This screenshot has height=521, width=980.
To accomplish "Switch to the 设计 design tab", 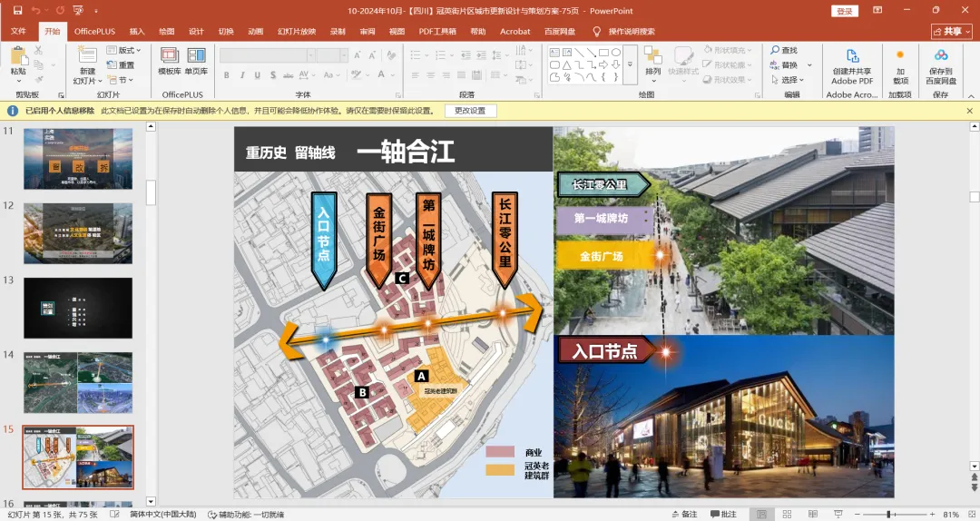I will tap(196, 31).
